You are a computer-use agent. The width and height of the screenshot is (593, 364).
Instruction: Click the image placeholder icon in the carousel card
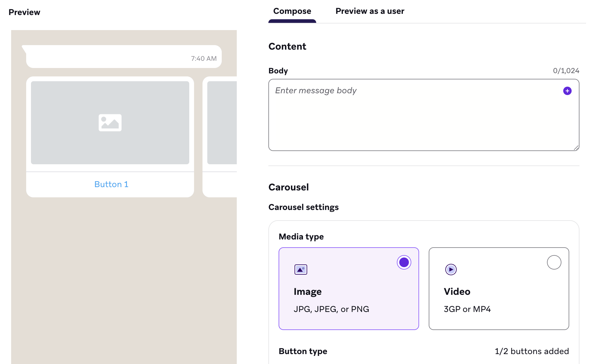point(110,122)
